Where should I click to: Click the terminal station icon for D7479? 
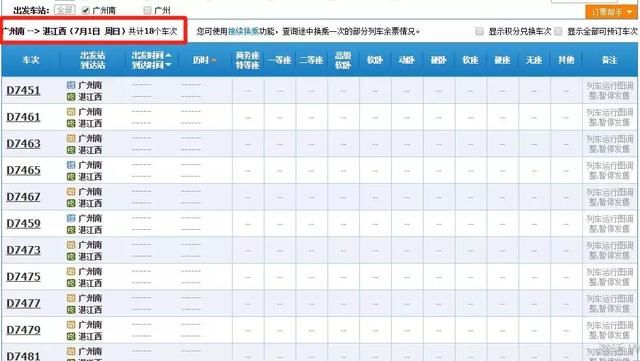pyautogui.click(x=71, y=336)
